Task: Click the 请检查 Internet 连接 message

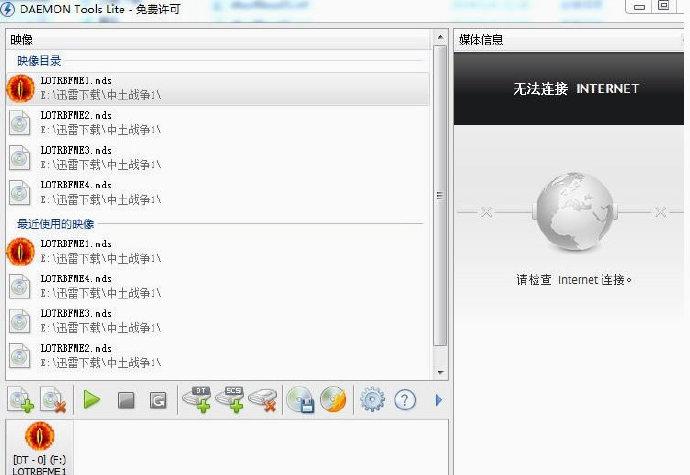Action: click(x=574, y=280)
